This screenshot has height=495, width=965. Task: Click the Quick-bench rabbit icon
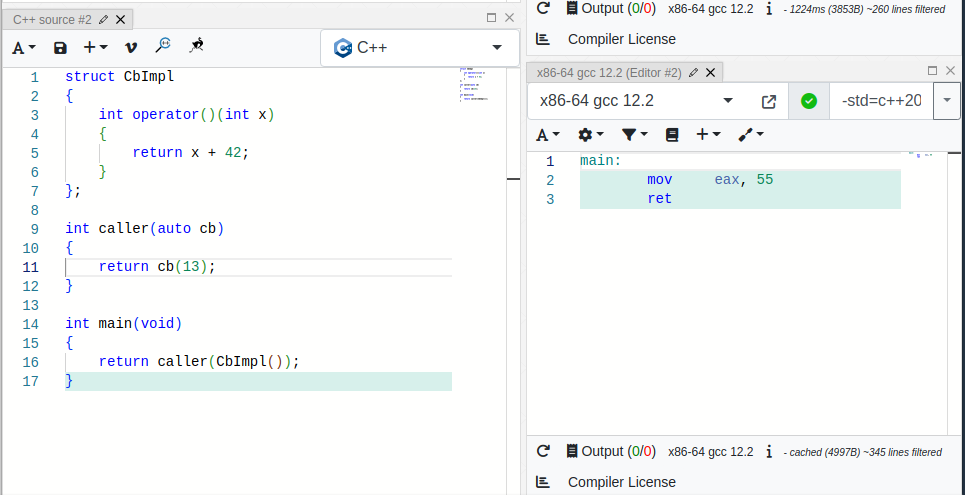tap(197, 46)
